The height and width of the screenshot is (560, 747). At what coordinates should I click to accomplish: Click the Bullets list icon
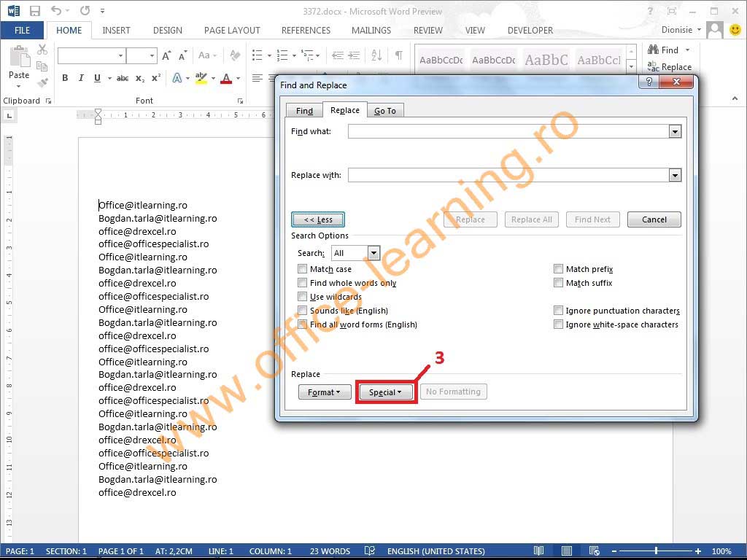[258, 55]
